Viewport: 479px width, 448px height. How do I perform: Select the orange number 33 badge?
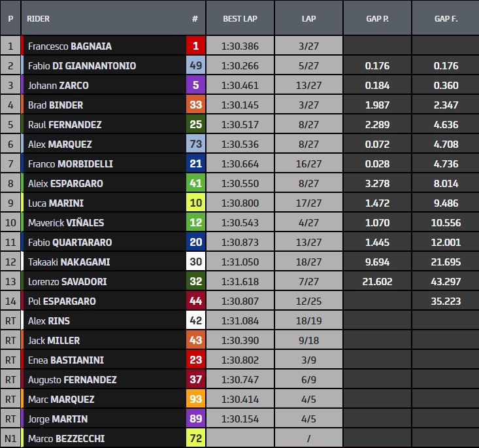(195, 105)
